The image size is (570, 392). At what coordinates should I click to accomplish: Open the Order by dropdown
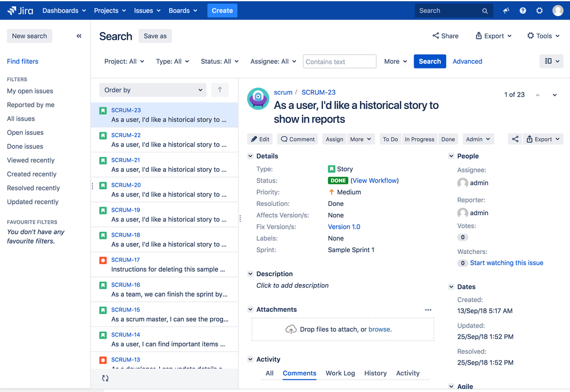[x=153, y=90]
